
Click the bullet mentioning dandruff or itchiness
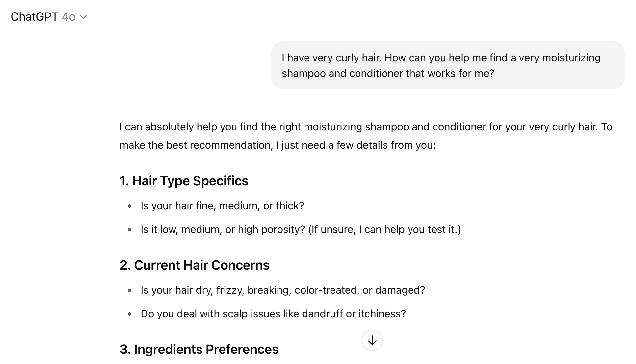pyautogui.click(x=273, y=314)
